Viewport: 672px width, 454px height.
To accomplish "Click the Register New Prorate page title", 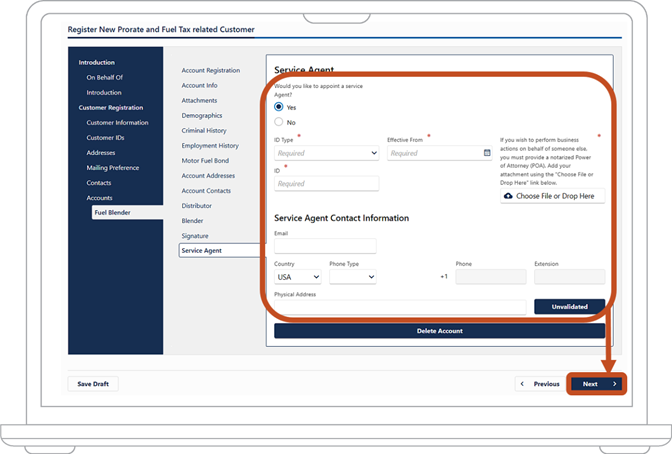I will coord(161,29).
